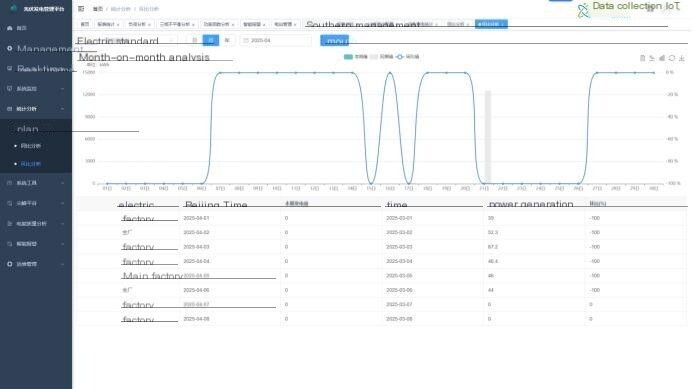692x389 pixels.
Task: Close the highlighted blue tab with its x
Action: tap(502, 24)
